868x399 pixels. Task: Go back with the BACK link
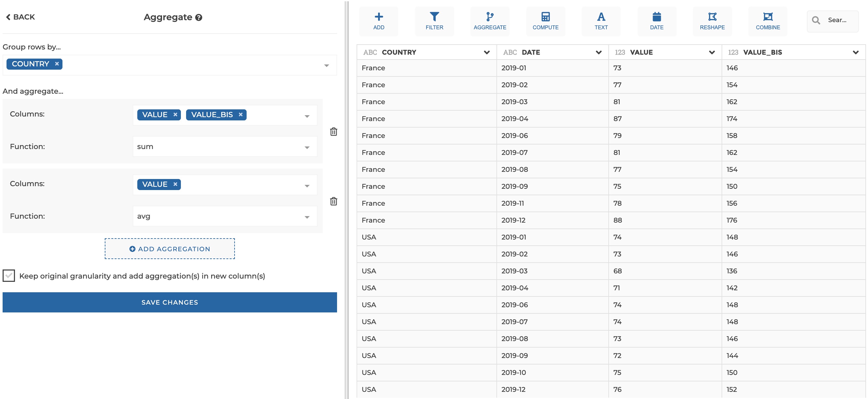click(20, 17)
